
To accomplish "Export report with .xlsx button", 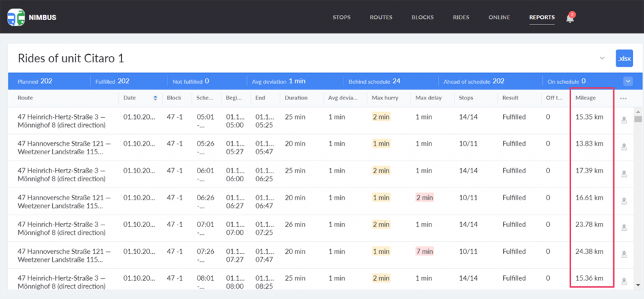I will click(625, 59).
